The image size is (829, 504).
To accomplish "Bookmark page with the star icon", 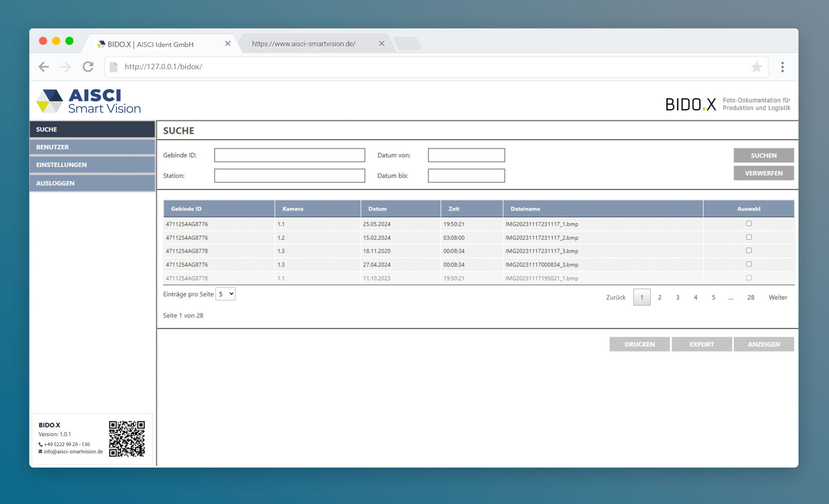I will click(756, 67).
